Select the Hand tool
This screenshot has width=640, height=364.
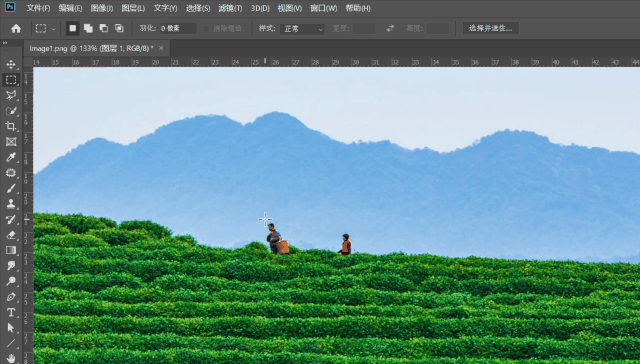[x=11, y=358]
